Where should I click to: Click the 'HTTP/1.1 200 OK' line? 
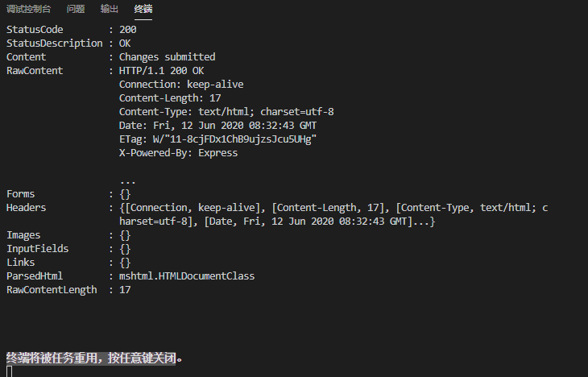[161, 71]
